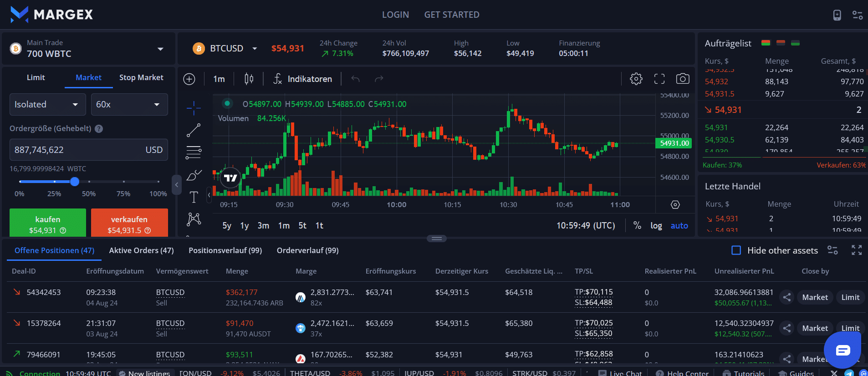Open Main Trade wallet dropdown
Screen dimensions: 868x376
click(x=160, y=49)
